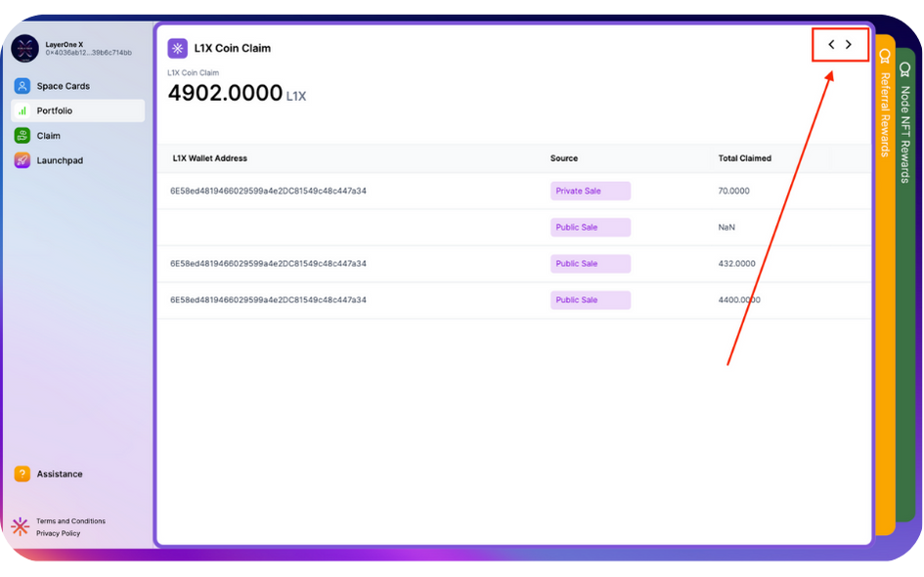Click the wallet address in 4400.0000 row
Viewport: 924px width, 577px height.
(x=268, y=300)
